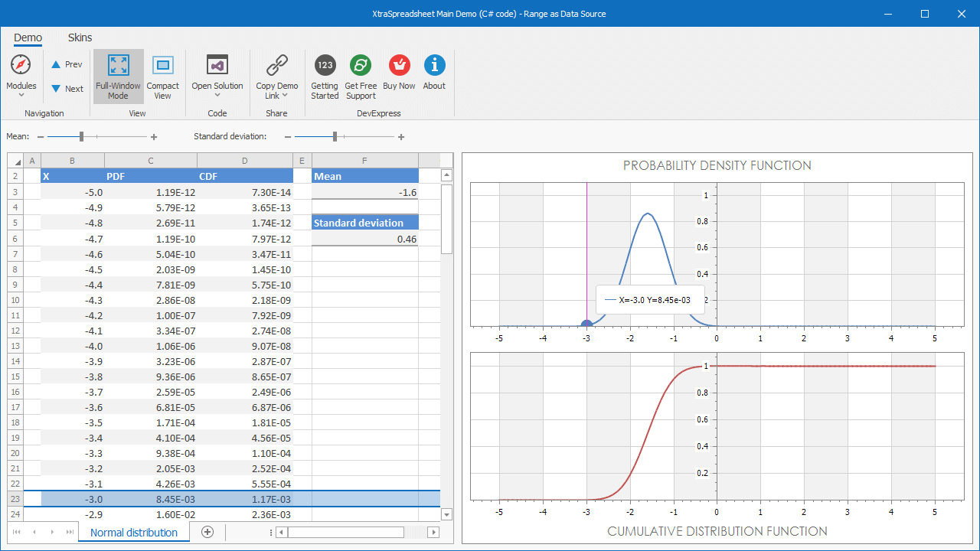Screen dimensions: 980x551
Task: Click the Full-Window Mode icon
Action: click(118, 65)
